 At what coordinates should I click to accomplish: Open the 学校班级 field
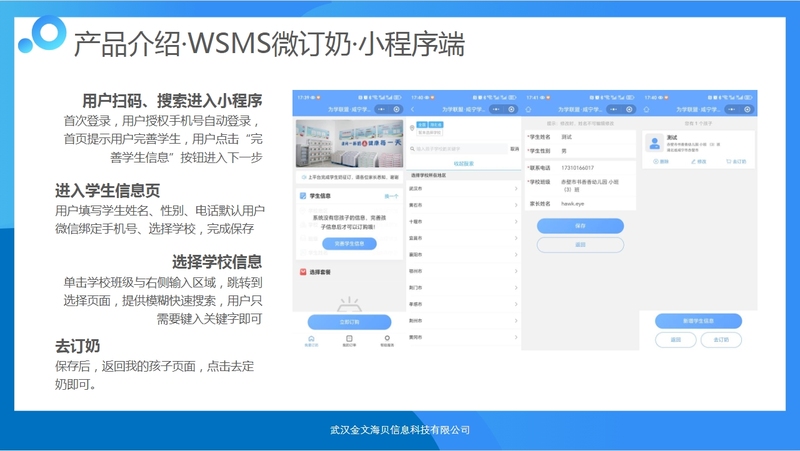pos(580,185)
